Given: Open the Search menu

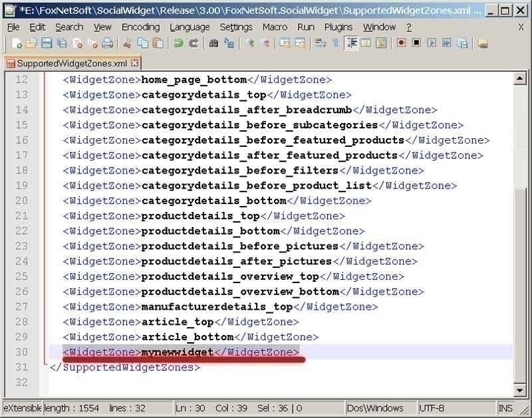Looking at the screenshot, I should click(69, 27).
